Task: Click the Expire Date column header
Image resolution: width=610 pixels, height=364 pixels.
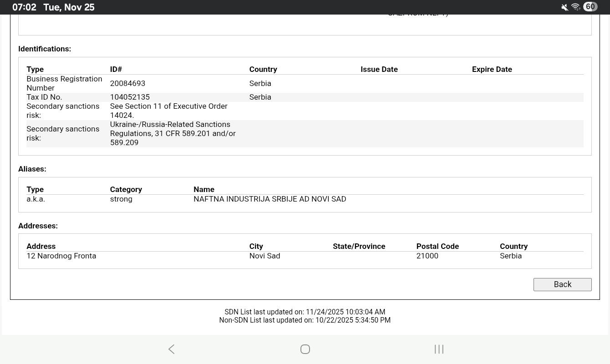Action: pos(492,69)
